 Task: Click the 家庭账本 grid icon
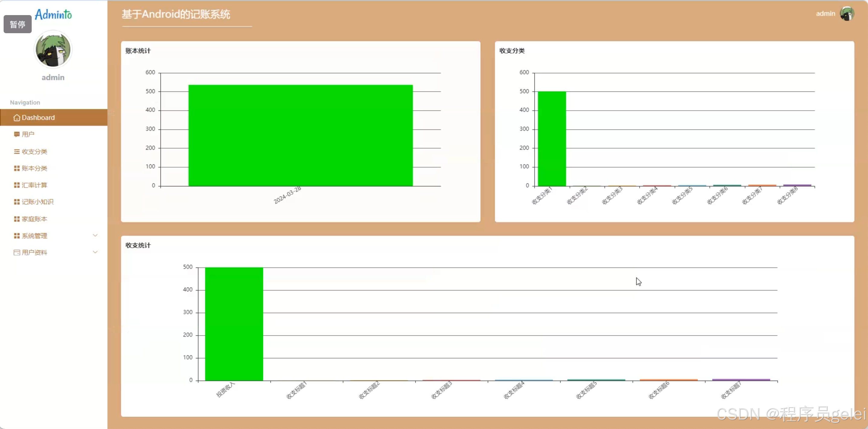pyautogui.click(x=17, y=219)
